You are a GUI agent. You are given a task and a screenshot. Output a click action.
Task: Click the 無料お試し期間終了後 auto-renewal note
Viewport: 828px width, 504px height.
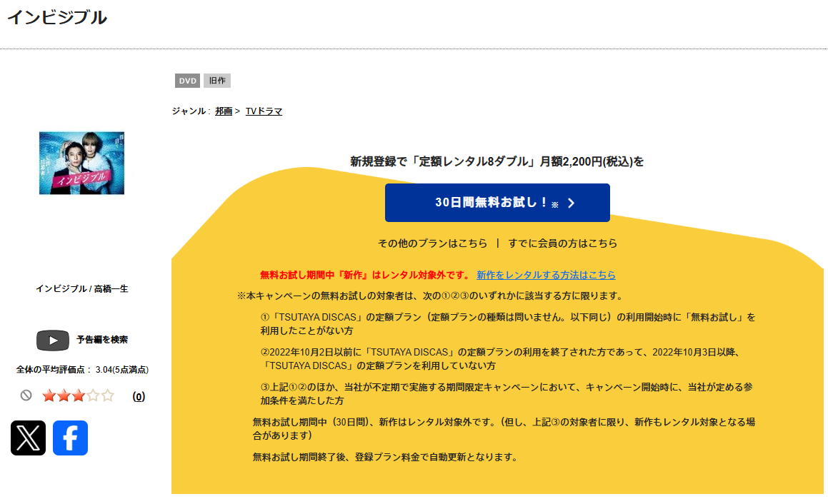click(x=386, y=457)
